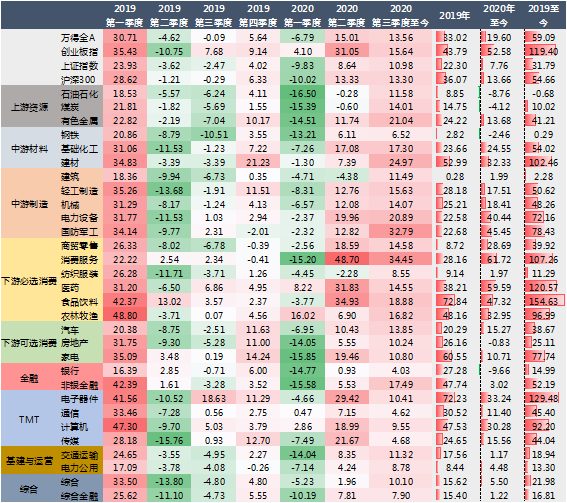Click the 119.40 data bar cell
The width and height of the screenshot is (567, 503).
tap(545, 52)
